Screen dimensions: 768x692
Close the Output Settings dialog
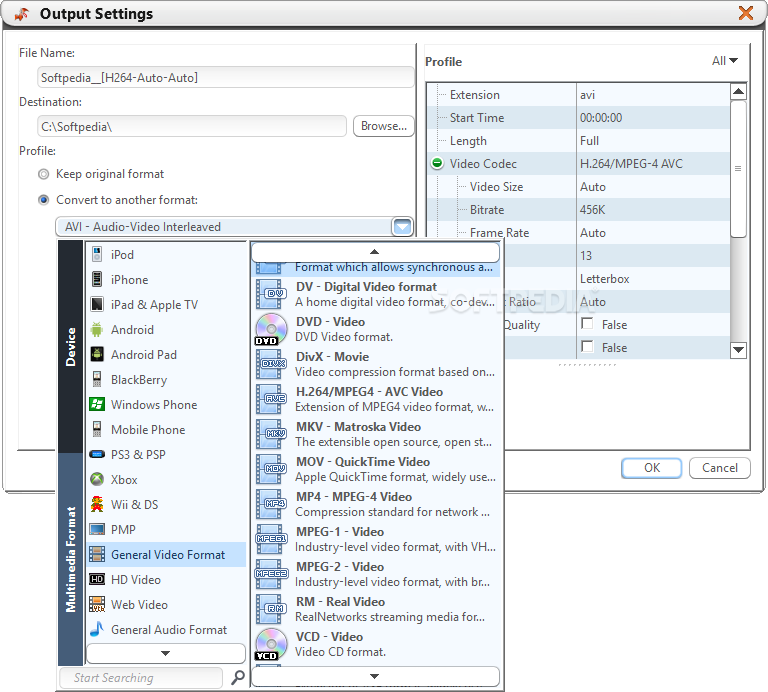point(745,13)
